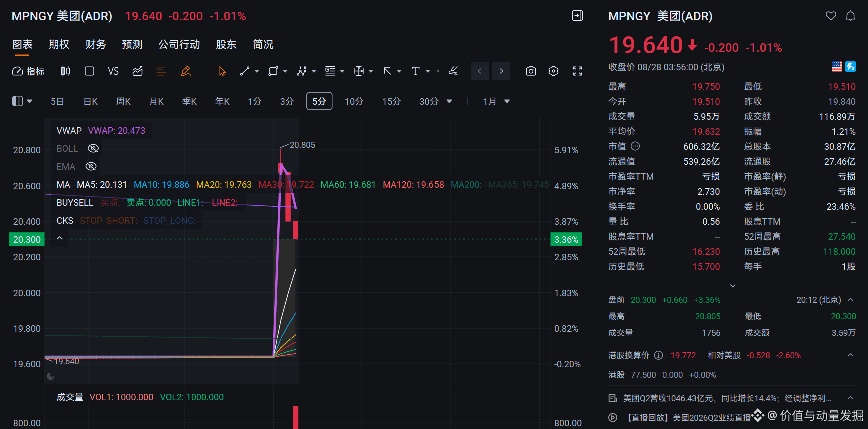Click the trend chart overlay icon
Viewport: 868px width, 429px height.
[x=137, y=71]
